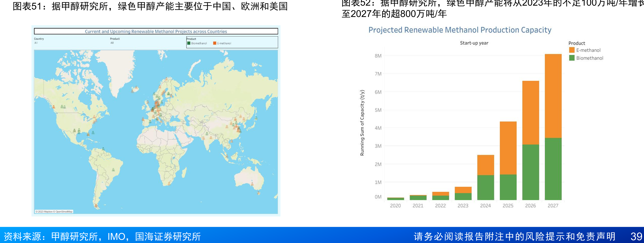Click the Patagonia orange flask marker
This screenshot has height=243, width=644.
pos(96,206)
